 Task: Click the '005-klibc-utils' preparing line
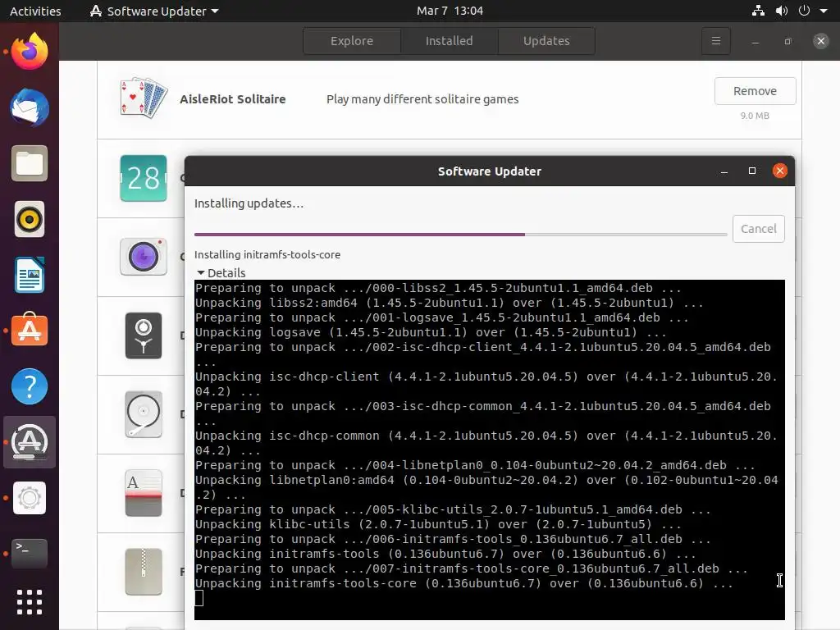click(x=453, y=509)
